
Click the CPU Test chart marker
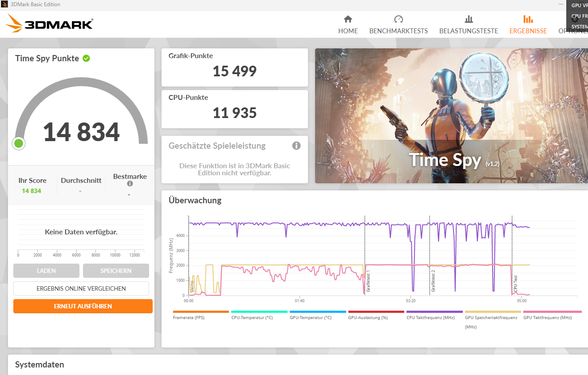coord(516,284)
